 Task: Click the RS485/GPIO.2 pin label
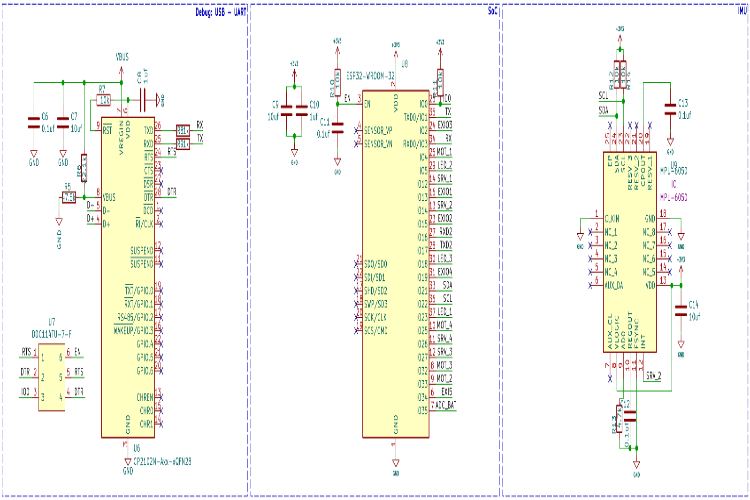(x=135, y=317)
